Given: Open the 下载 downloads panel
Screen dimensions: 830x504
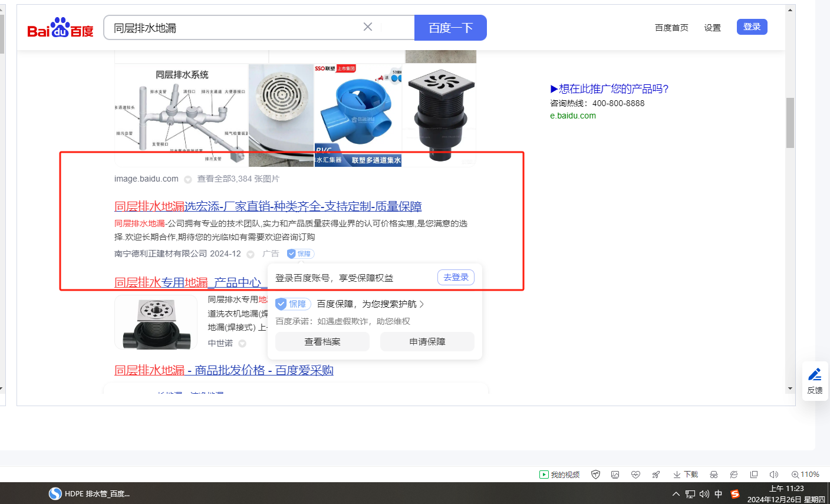Looking at the screenshot, I should click(686, 475).
